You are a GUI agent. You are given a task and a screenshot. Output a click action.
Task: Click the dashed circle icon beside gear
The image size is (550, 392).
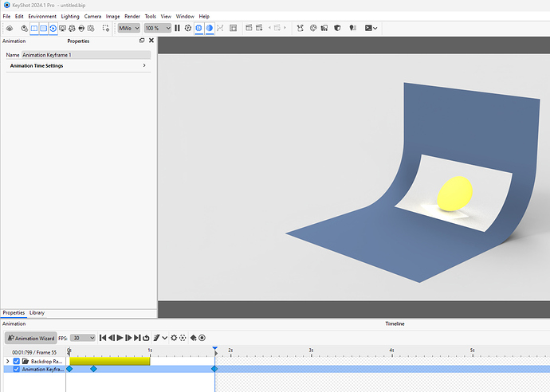click(x=183, y=338)
